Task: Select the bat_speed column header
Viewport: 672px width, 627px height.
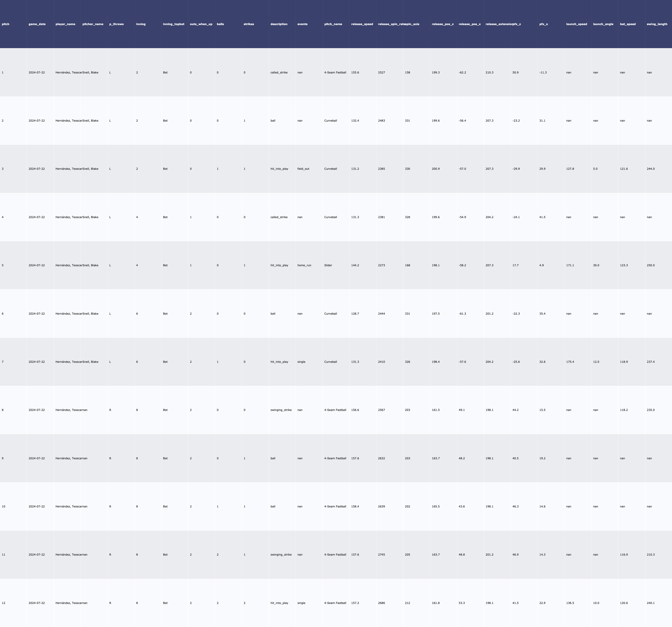Action: 628,24
